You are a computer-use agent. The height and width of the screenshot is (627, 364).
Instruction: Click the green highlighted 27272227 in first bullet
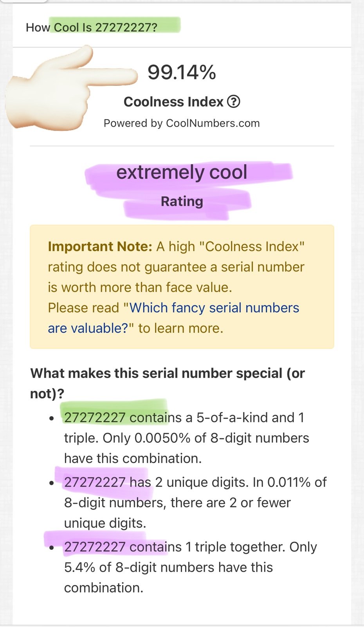pos(95,418)
